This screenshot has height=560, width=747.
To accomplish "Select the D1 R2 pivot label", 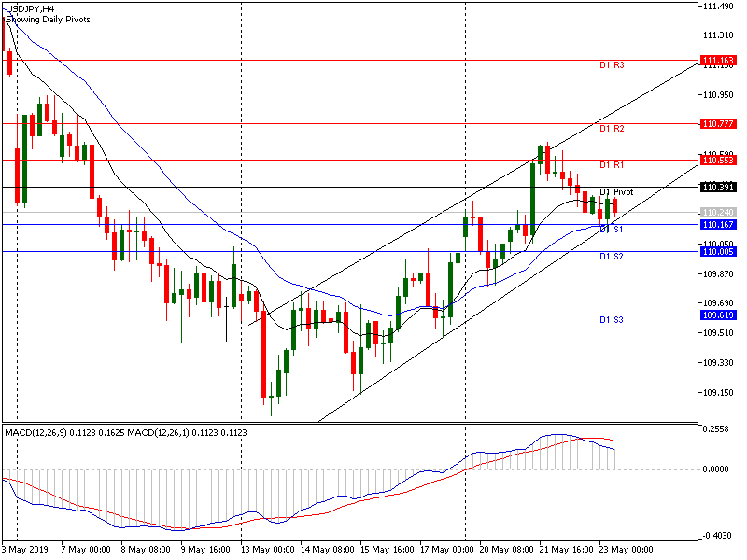I will (x=612, y=129).
